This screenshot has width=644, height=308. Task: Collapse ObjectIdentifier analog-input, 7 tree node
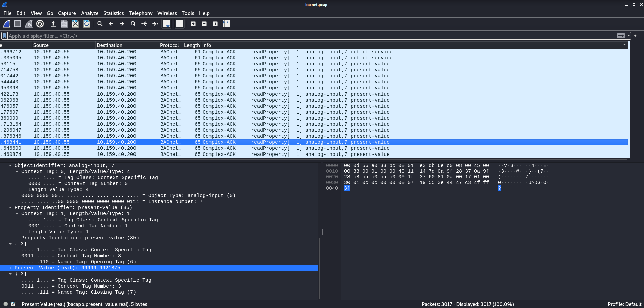point(10,165)
